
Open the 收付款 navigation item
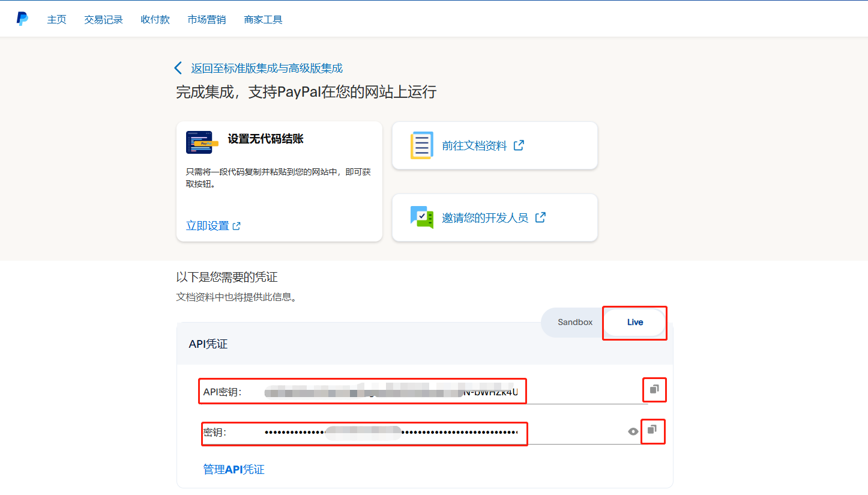click(155, 20)
